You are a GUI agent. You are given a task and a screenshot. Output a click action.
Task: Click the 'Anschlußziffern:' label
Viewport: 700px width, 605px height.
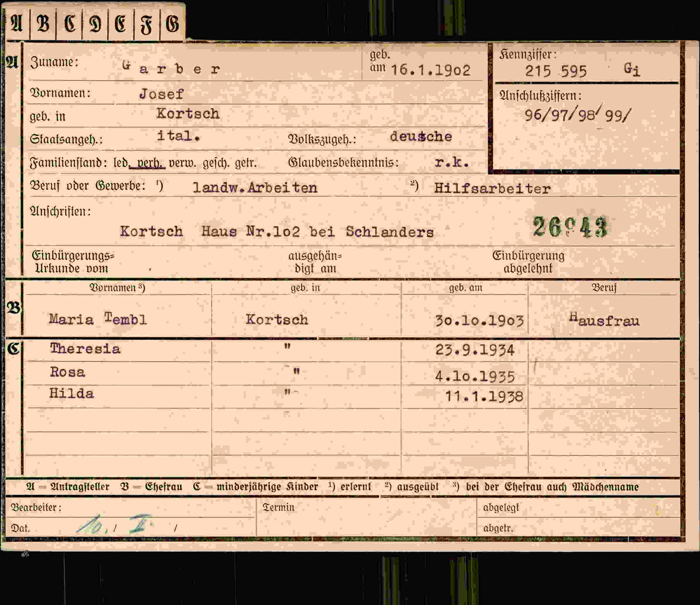[x=540, y=96]
